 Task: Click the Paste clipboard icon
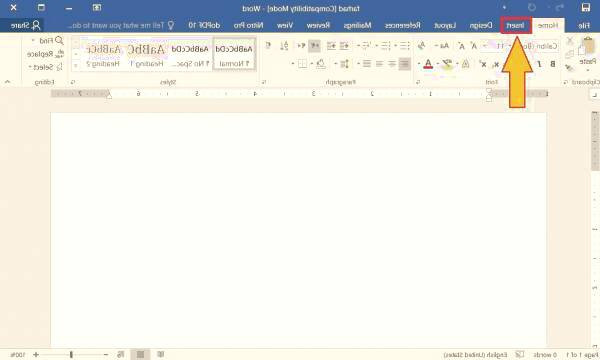(588, 45)
